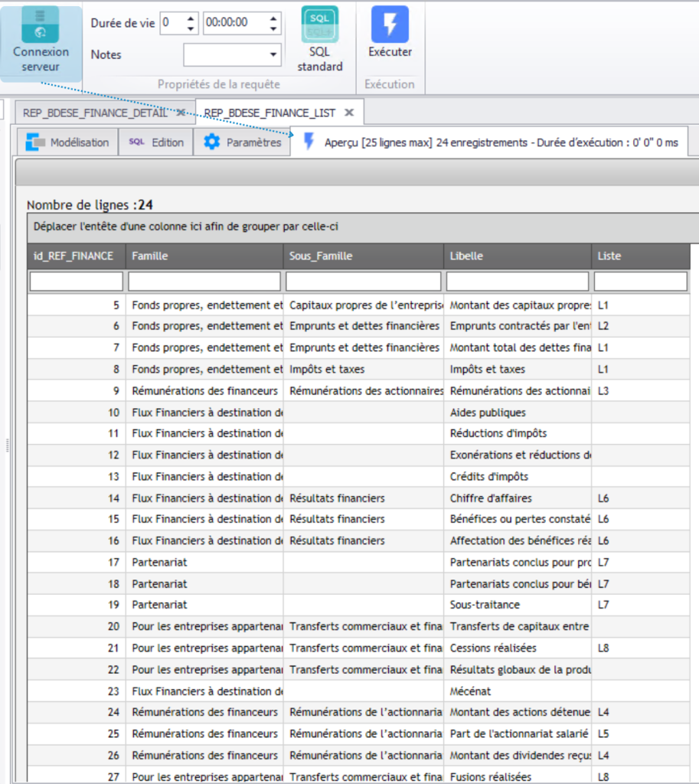Click the group-by column header drop area
Screen dimensions: 699x784
(x=364, y=227)
